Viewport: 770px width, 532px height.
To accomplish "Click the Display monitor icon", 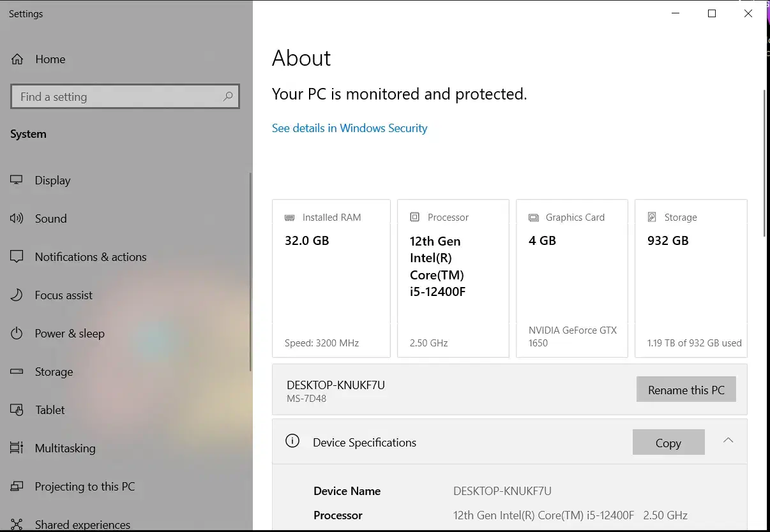I will tap(17, 181).
